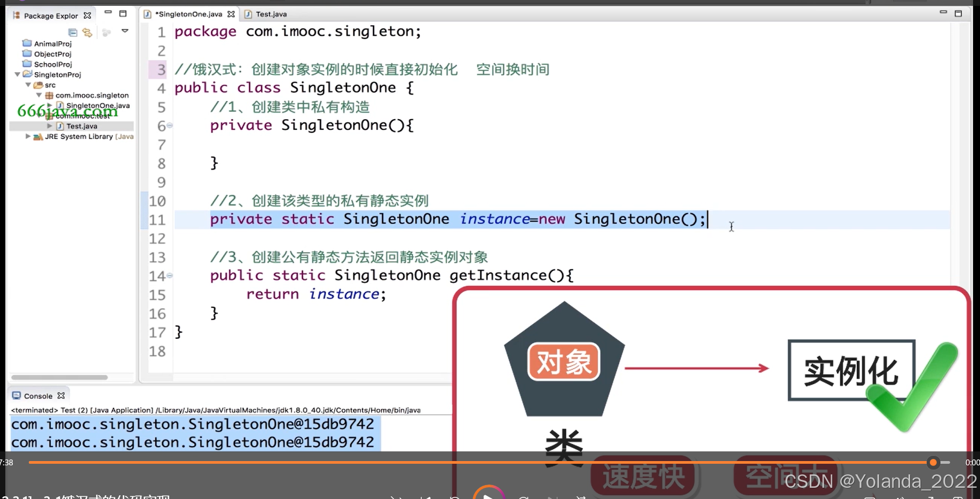Expand JRE System Library
The width and height of the screenshot is (980, 499).
(28, 136)
